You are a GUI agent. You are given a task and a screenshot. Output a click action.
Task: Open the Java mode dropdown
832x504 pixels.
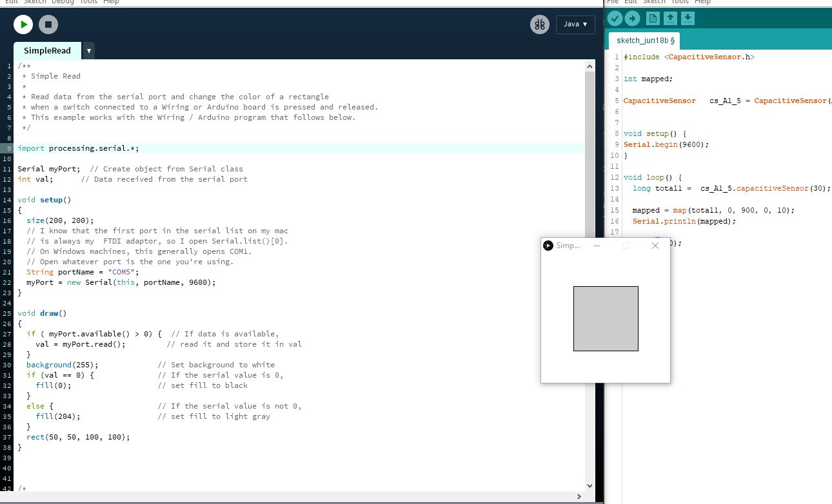point(575,24)
